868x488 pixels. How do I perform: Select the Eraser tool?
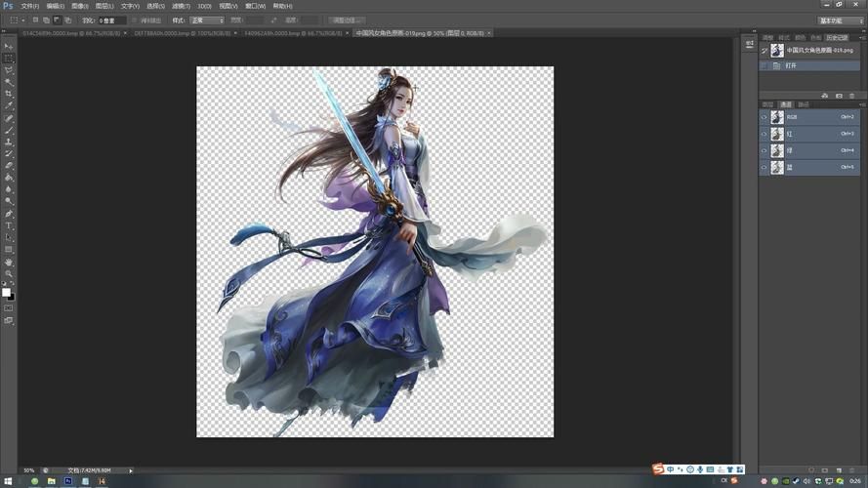pyautogui.click(x=9, y=166)
